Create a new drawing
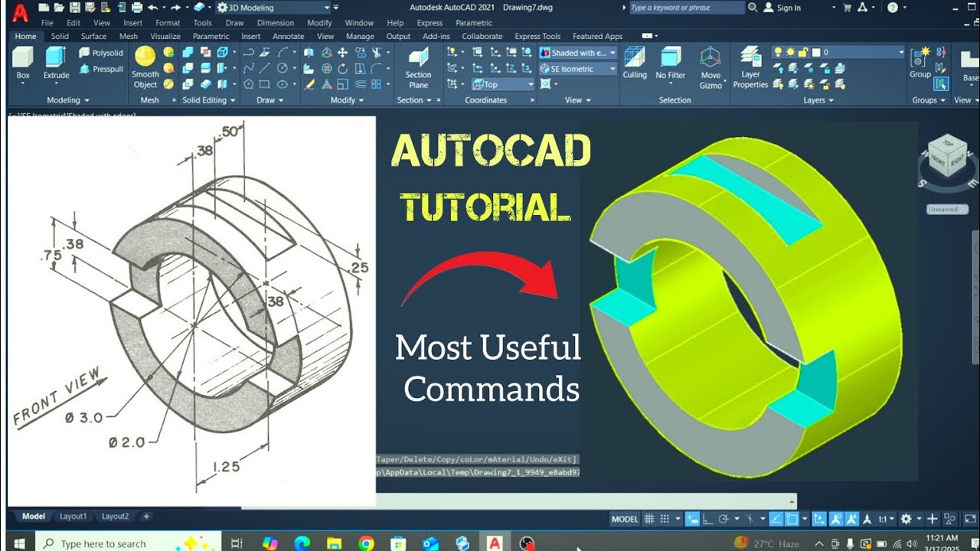 [x=43, y=8]
